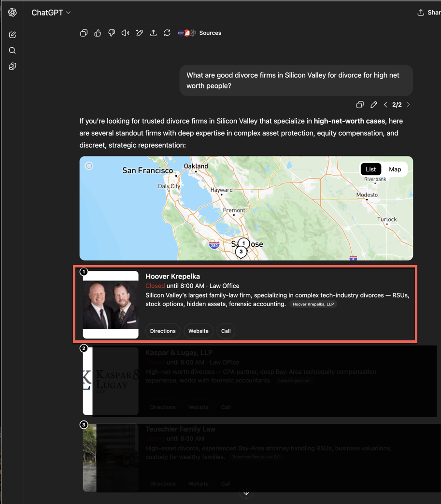
Task: Click the map info icon
Action: (89, 166)
